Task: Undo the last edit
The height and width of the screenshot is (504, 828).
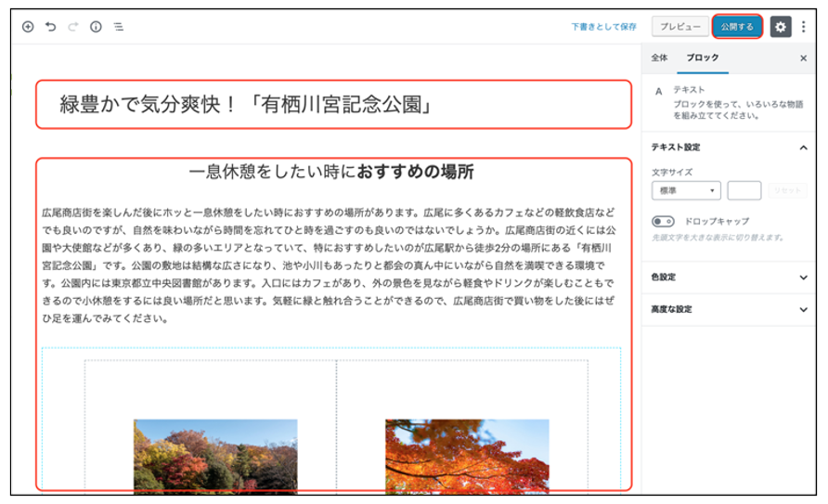Action: [x=50, y=27]
